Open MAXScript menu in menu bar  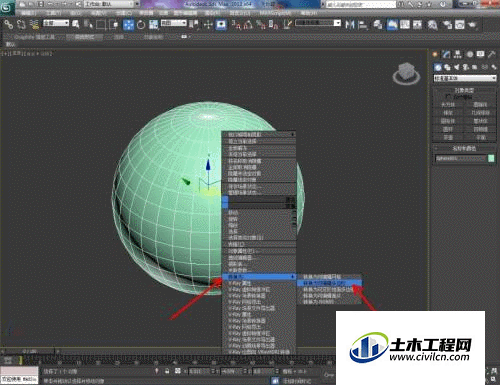click(275, 13)
